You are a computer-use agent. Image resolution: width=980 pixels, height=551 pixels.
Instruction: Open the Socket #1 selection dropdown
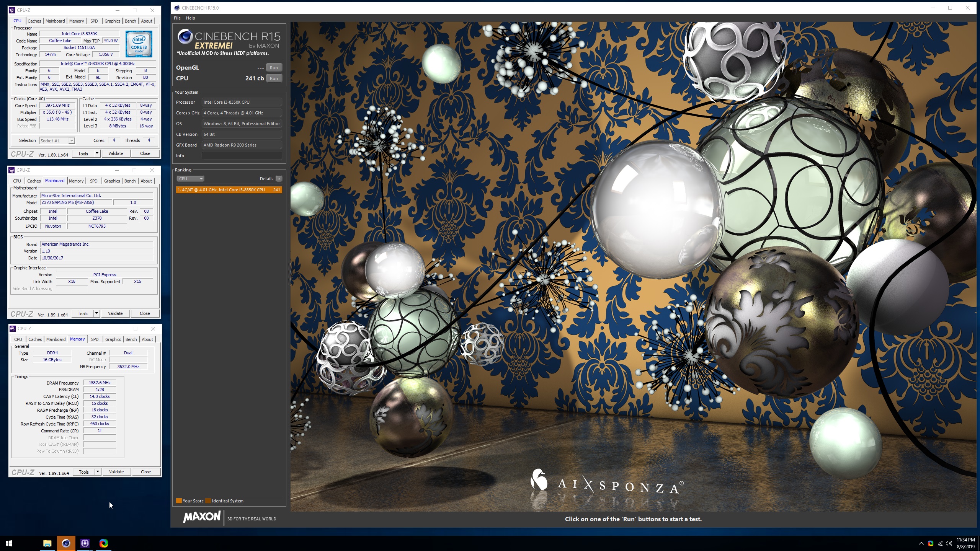(57, 141)
